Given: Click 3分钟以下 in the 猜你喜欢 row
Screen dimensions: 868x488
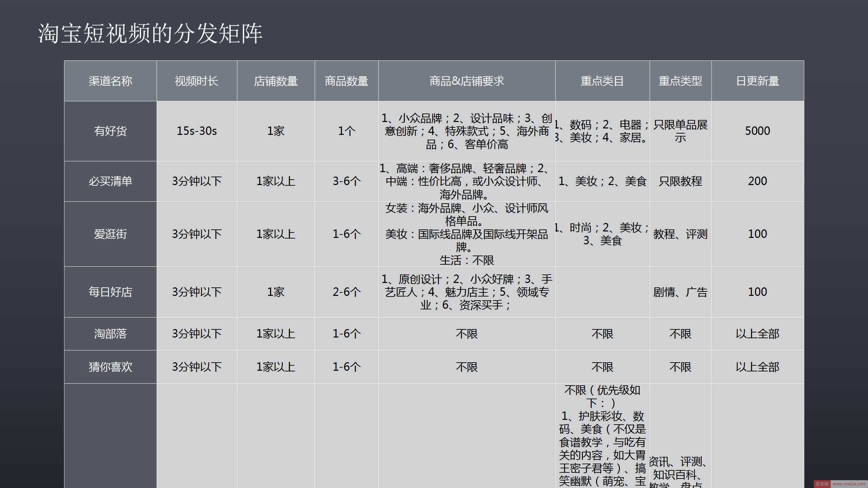Looking at the screenshot, I should click(197, 367).
